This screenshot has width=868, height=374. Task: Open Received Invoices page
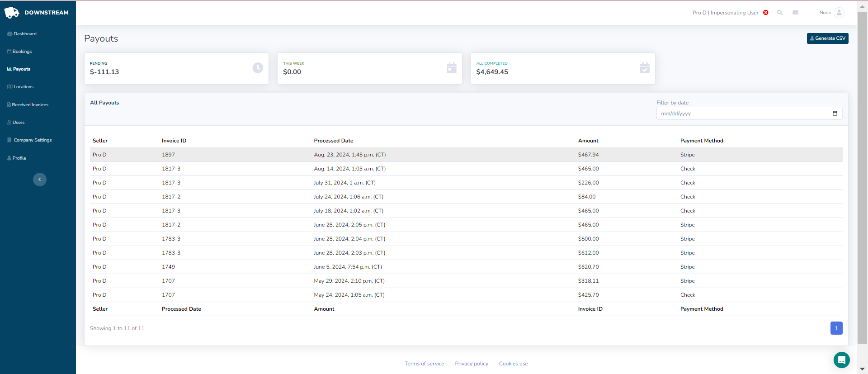[28, 105]
